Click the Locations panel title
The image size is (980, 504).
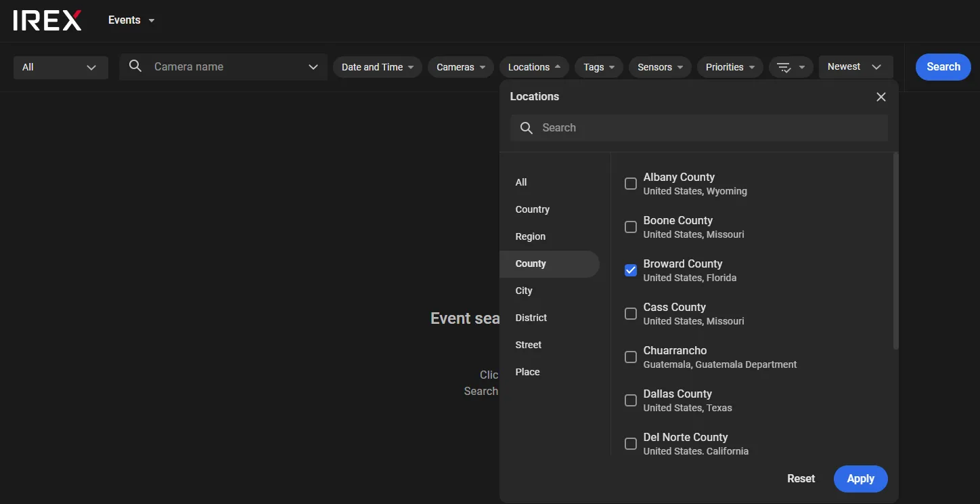[x=534, y=96]
